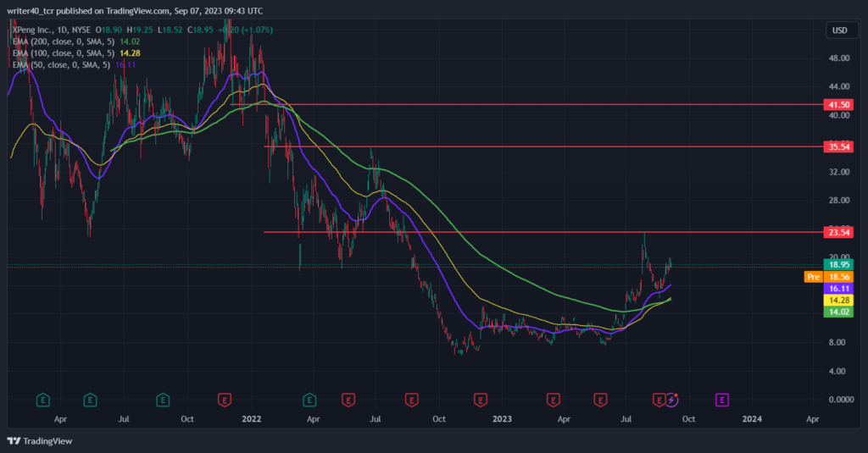Click the 32.00 price axis label
Viewport: 868px width, 453px height.
point(838,172)
